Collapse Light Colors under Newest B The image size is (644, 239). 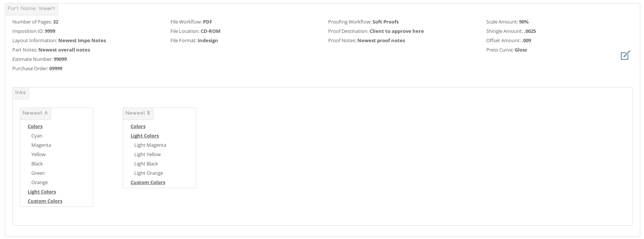tap(145, 136)
